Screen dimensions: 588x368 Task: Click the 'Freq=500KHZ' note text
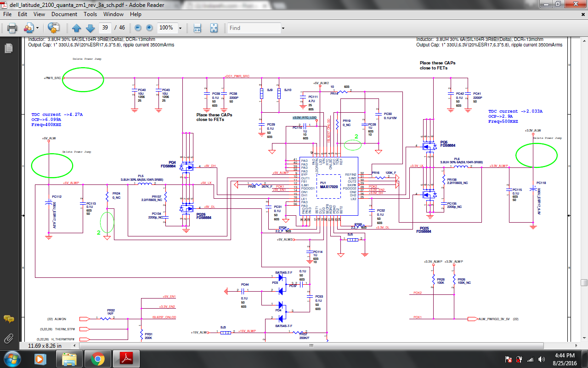[503, 122]
